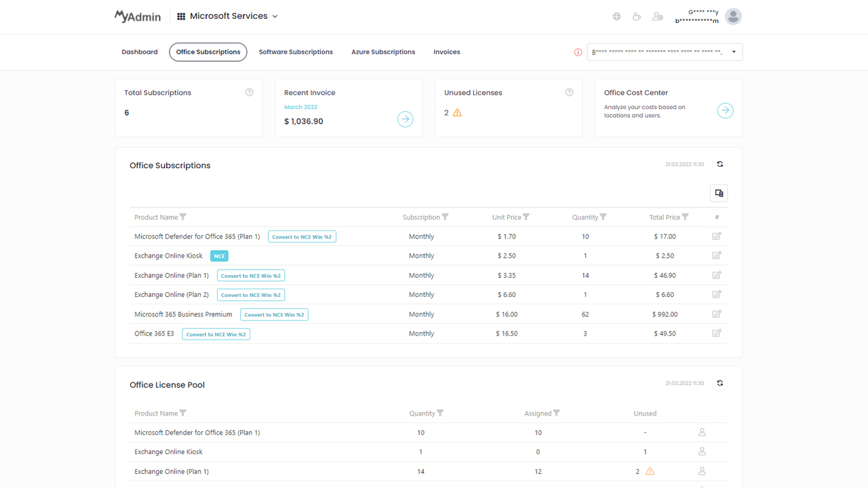The image size is (868, 488).
Task: Go to the Azure Subscriptions tab
Action: [383, 52]
